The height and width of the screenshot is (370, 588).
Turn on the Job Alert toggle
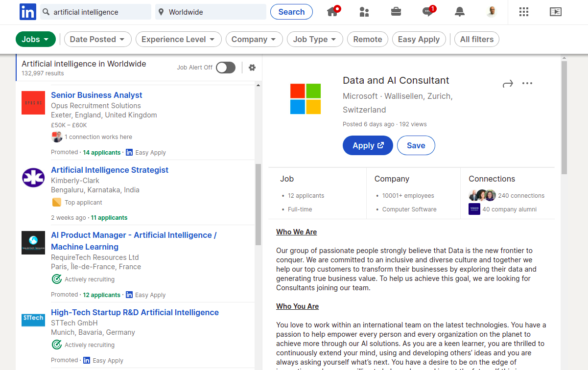click(226, 68)
